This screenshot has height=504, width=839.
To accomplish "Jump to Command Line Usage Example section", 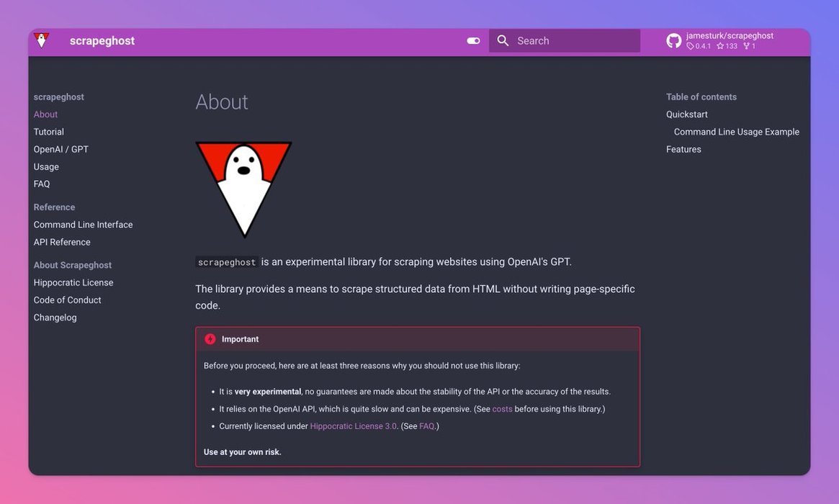I will 736,132.
